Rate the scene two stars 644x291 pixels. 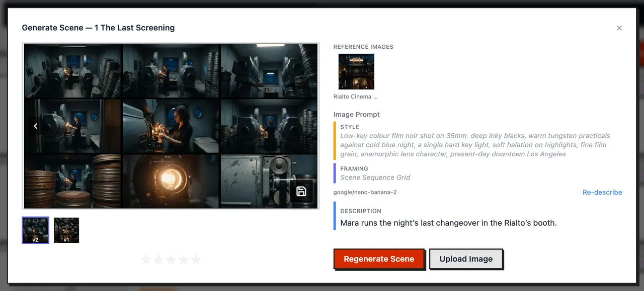coord(158,260)
